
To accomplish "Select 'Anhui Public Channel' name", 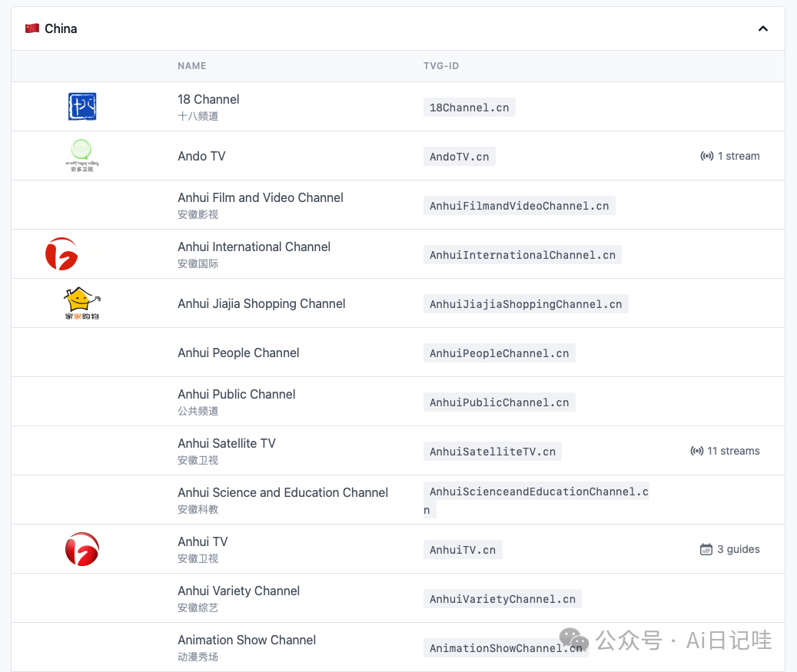I will 237,394.
